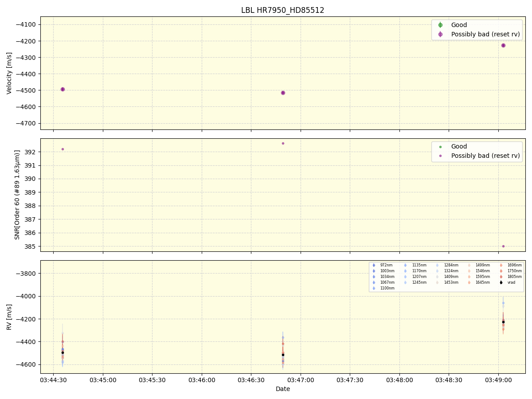Click the 1546nm legend marker

click(469, 271)
